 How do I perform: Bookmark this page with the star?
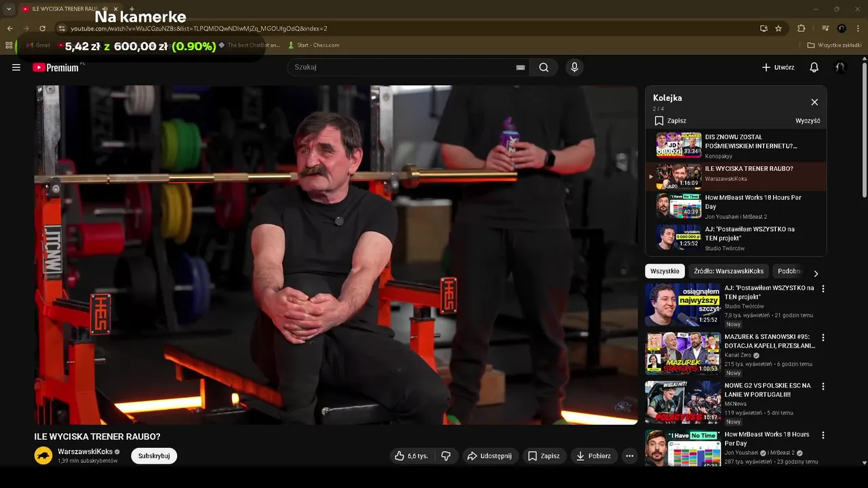778,28
